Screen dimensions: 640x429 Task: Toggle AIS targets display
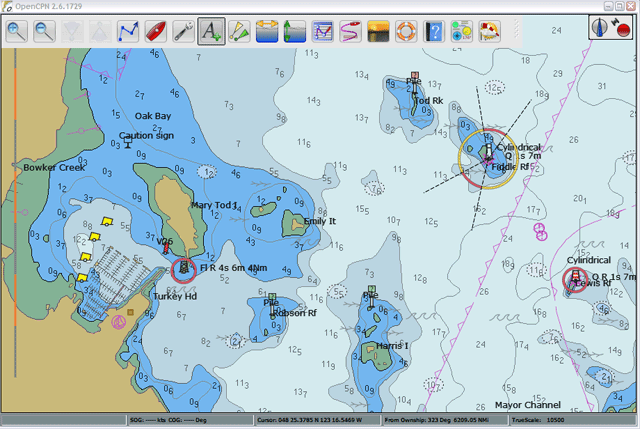coord(238,31)
